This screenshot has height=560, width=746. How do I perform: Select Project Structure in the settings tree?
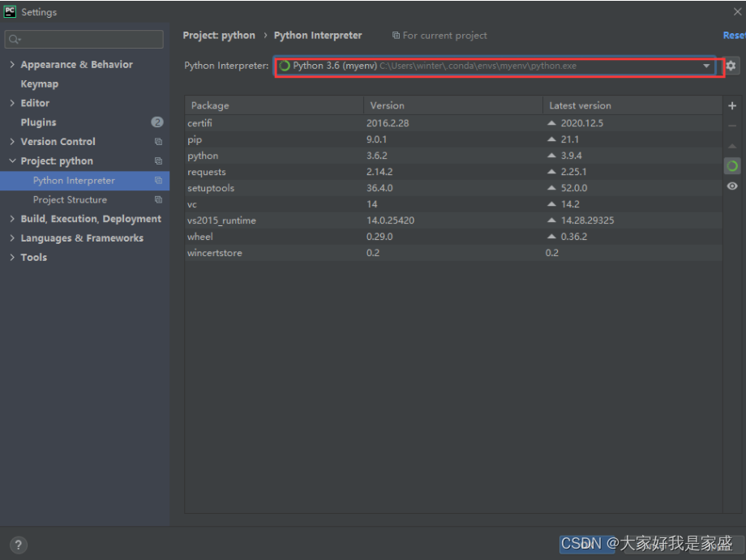(70, 199)
